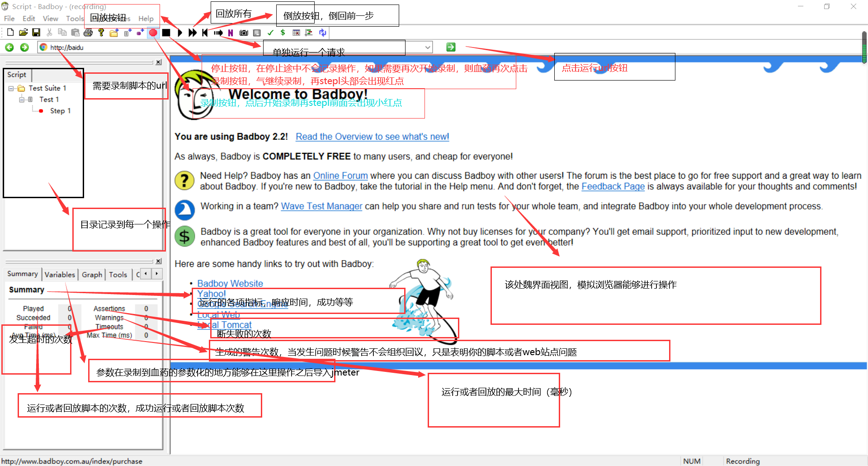This screenshot has width=868, height=466.
Task: Play all with the double arrow button
Action: coord(193,33)
